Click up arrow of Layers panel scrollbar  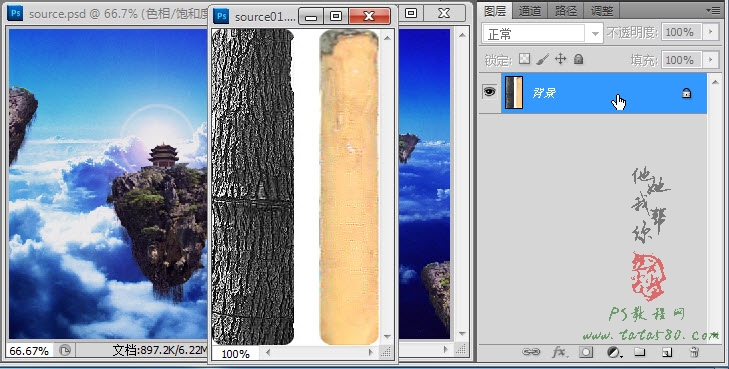coord(715,82)
